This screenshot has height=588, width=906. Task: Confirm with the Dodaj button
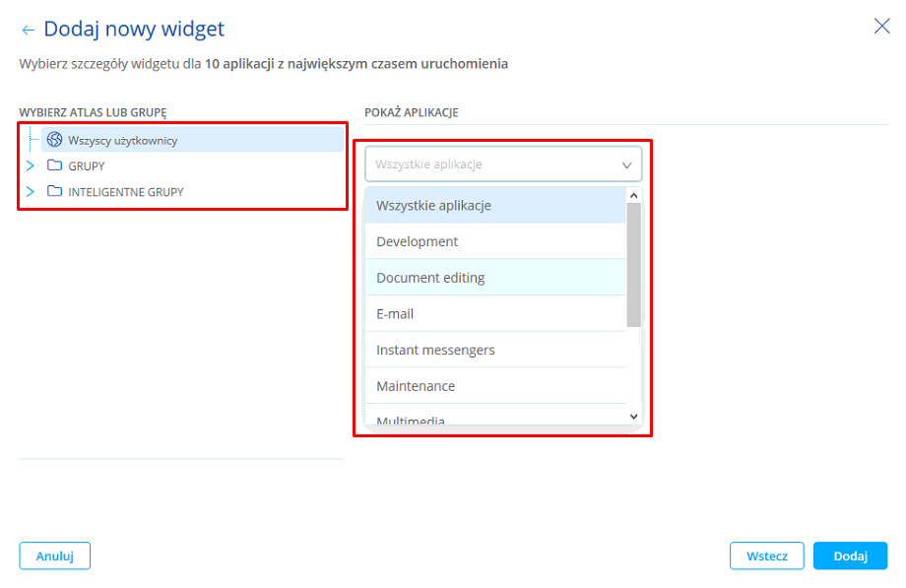coord(850,555)
